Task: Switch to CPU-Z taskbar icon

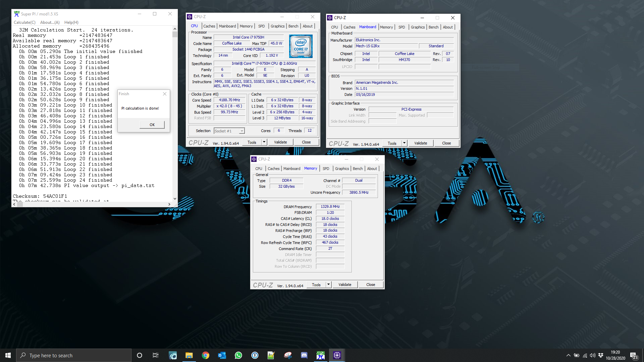Action: tap(337, 355)
